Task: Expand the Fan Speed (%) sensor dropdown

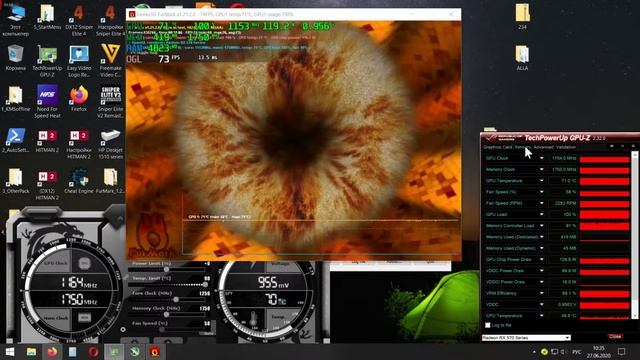Action: pyautogui.click(x=542, y=192)
